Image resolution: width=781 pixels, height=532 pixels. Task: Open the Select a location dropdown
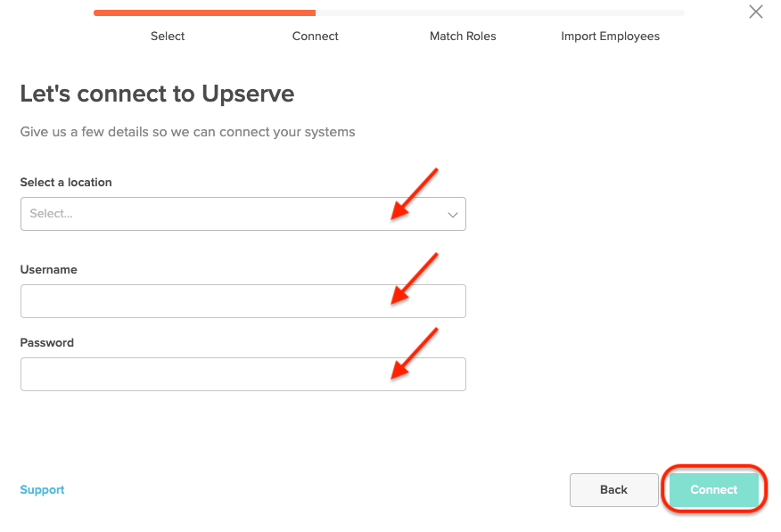click(243, 214)
